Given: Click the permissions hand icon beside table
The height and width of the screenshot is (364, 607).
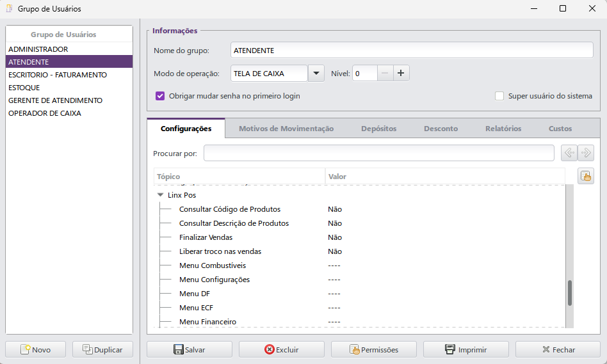Looking at the screenshot, I should pos(586,177).
